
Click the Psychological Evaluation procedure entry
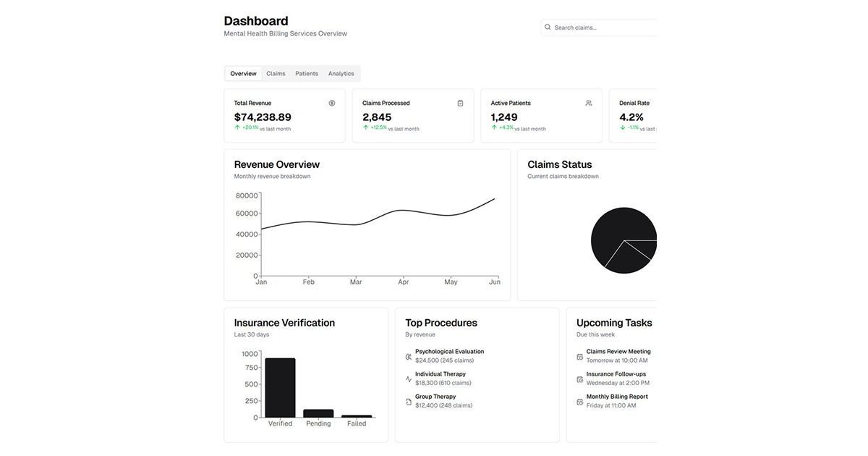[x=449, y=352]
